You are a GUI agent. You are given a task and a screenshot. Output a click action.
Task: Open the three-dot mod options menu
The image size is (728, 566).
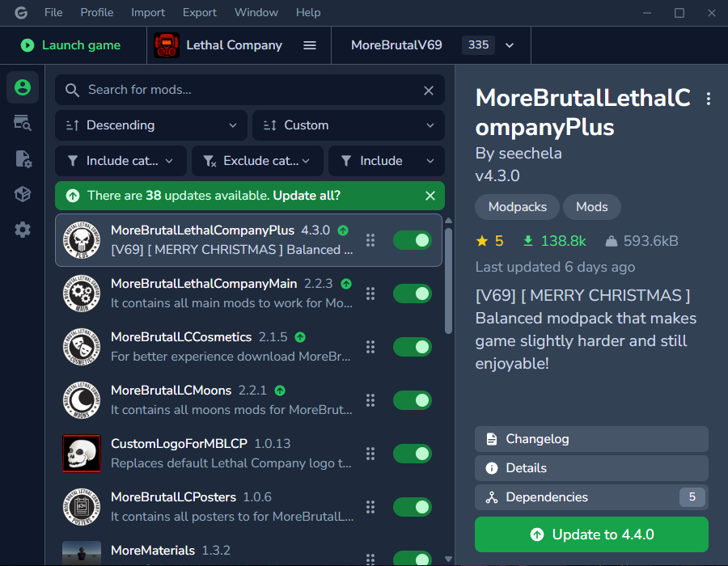(x=708, y=99)
